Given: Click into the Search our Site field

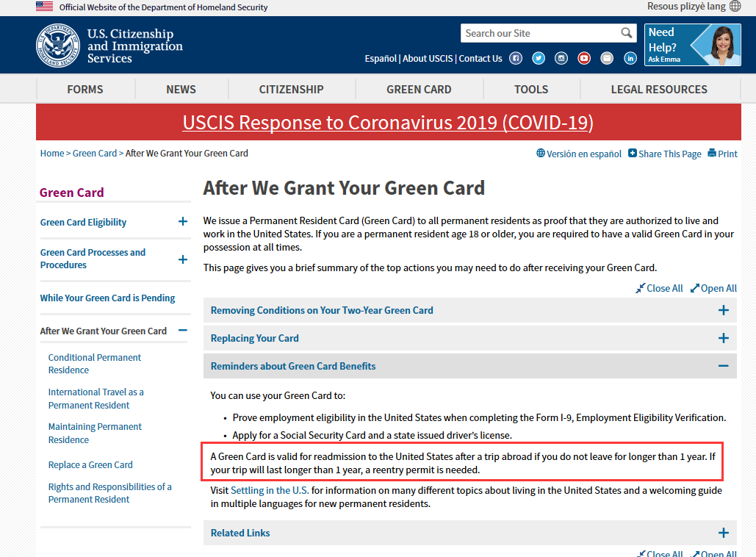Looking at the screenshot, I should pos(540,33).
